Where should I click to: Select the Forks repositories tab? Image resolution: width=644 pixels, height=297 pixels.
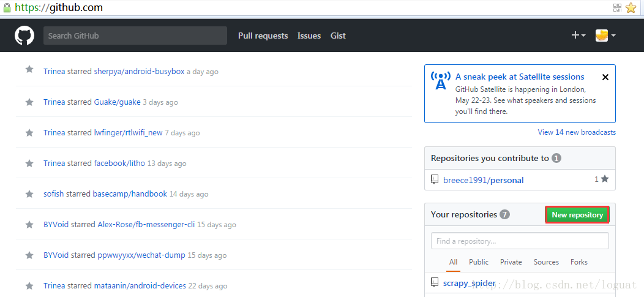578,262
